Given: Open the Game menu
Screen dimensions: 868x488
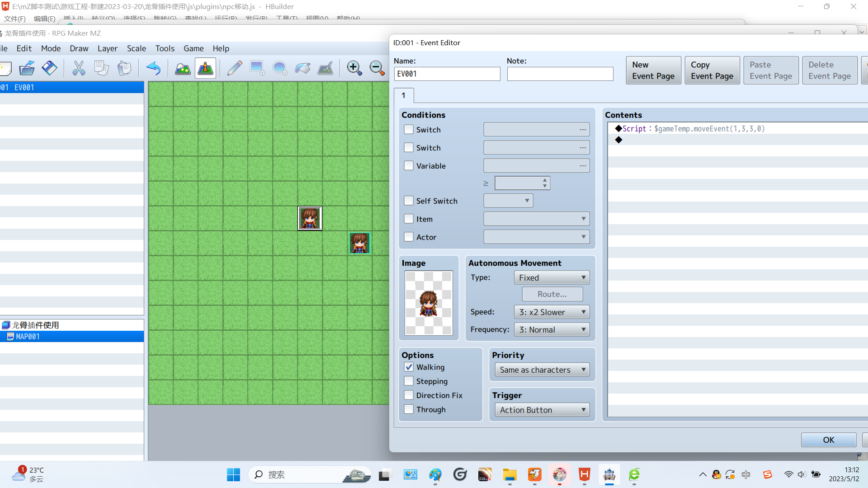Looking at the screenshot, I should coord(193,48).
